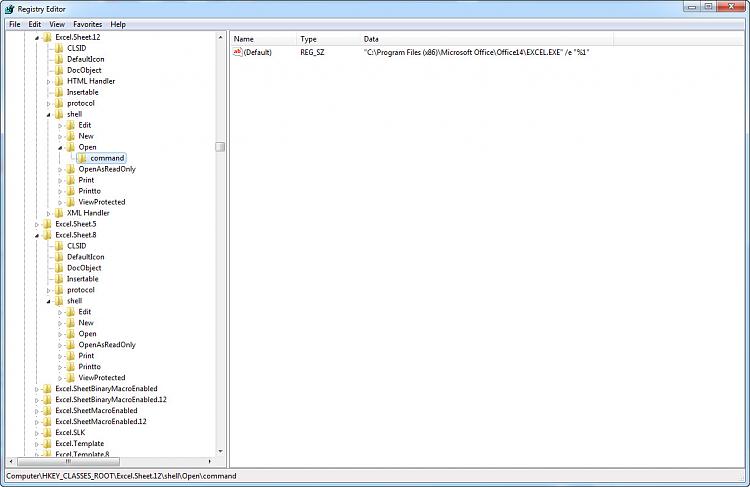Expand the XML Handler key
Viewport: 750px width, 487px height.
48,213
